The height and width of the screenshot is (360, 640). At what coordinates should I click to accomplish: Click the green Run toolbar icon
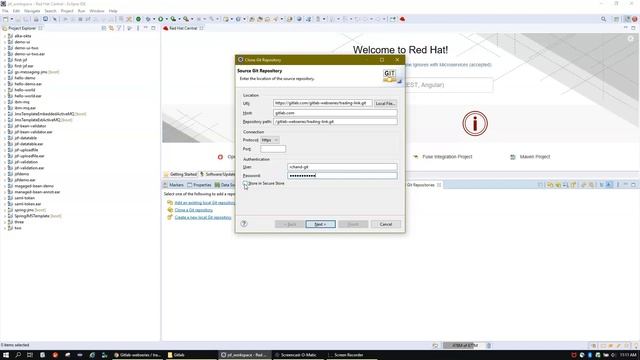pos(161,19)
